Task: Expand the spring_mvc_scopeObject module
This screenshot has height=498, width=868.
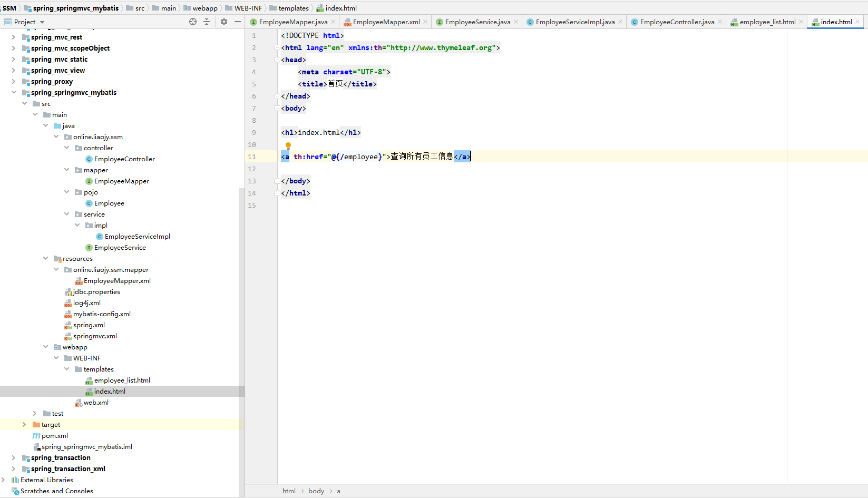Action: click(14, 48)
